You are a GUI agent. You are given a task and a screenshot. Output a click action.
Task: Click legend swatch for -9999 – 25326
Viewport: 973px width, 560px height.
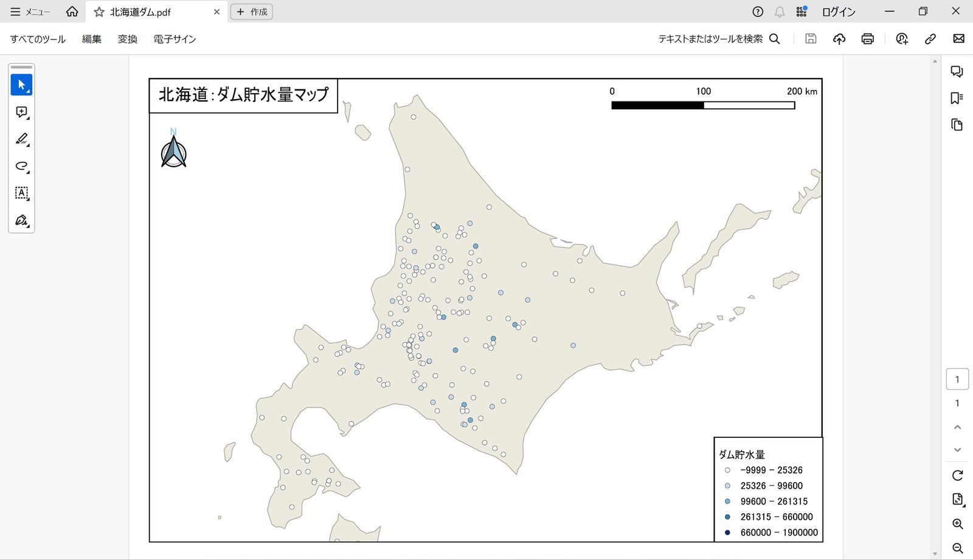click(x=727, y=470)
